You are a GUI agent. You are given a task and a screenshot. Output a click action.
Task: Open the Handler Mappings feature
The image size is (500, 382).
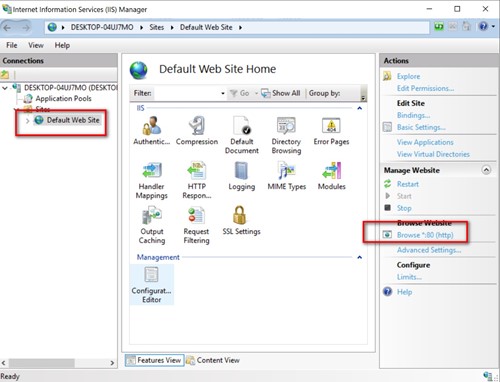click(x=152, y=180)
